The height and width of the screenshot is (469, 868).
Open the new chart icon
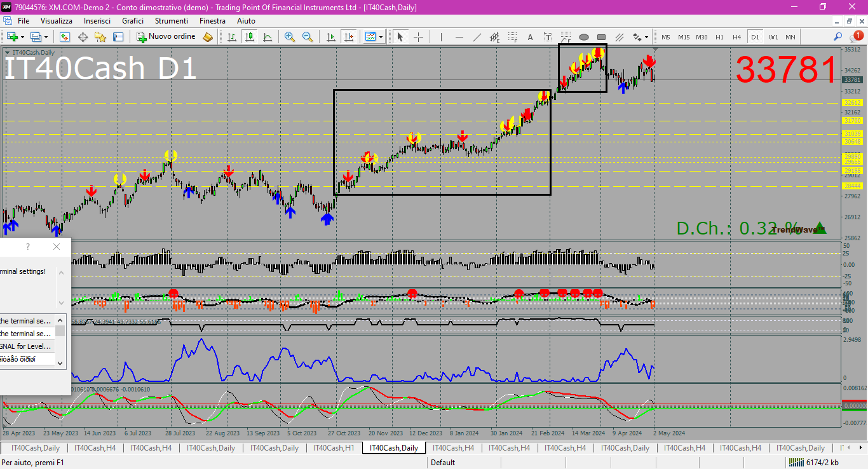[11, 37]
